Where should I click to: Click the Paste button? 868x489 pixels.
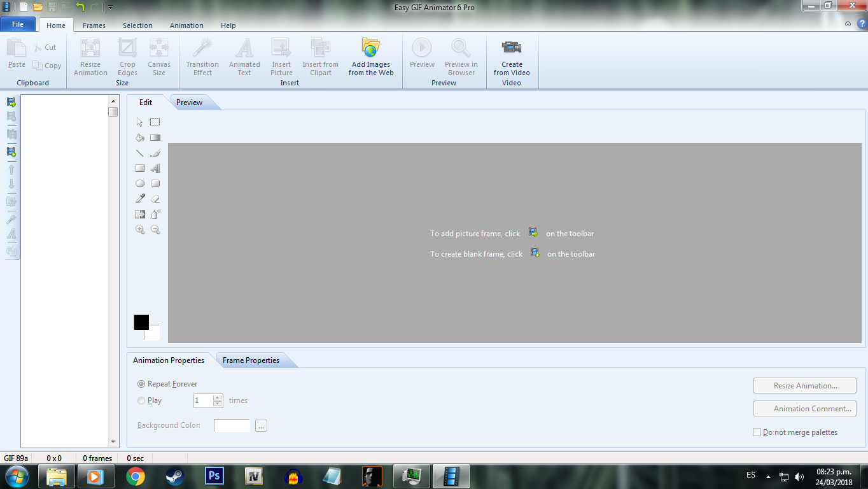(x=17, y=53)
